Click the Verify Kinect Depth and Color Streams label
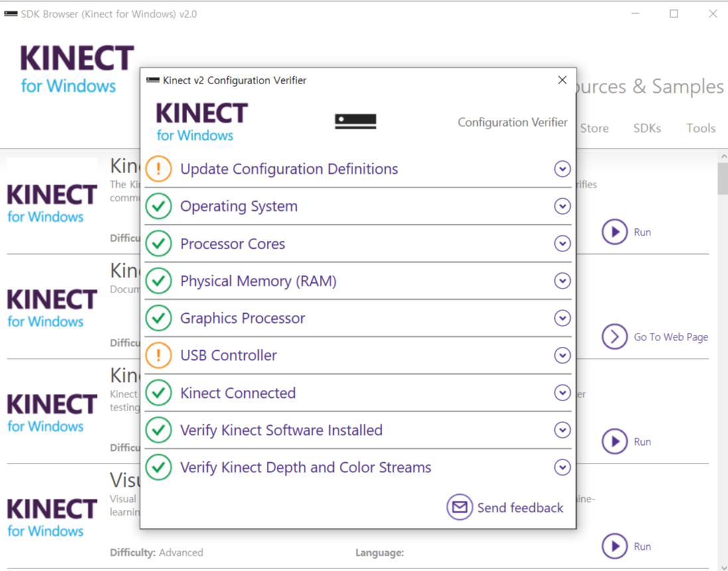The height and width of the screenshot is (571, 728). coord(305,468)
